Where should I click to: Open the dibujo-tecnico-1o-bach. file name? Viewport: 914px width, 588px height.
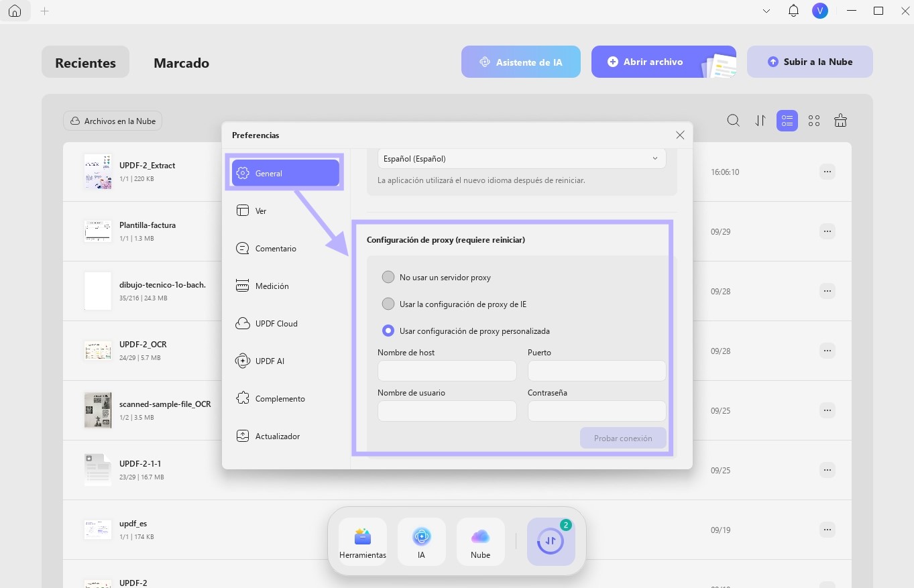coord(162,284)
